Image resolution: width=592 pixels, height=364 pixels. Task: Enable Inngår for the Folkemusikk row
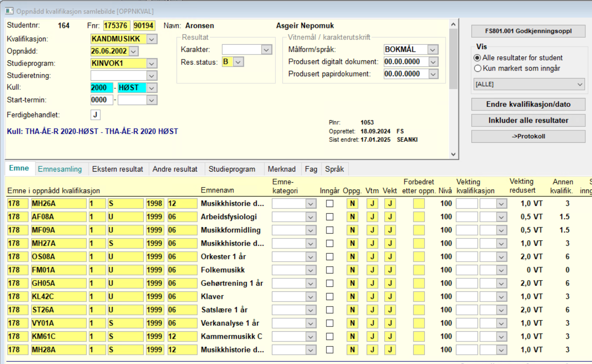[329, 270]
